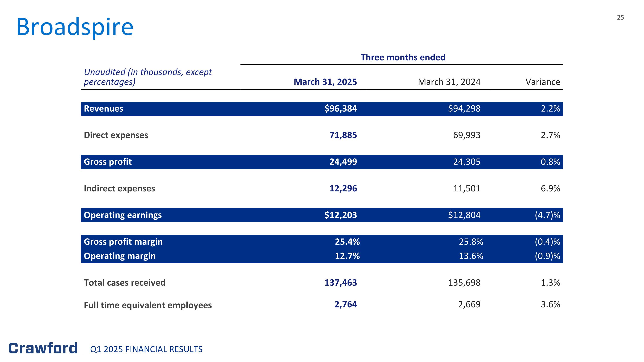Select the Three months ended header
This screenshot has height=362, width=644.
tap(402, 58)
